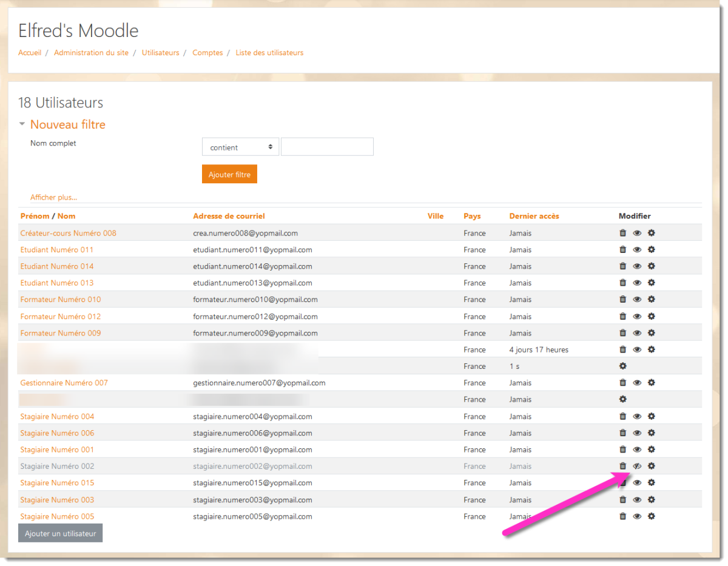The image size is (728, 566).
Task: Open the 'contient' filter operator dropdown
Action: (240, 147)
